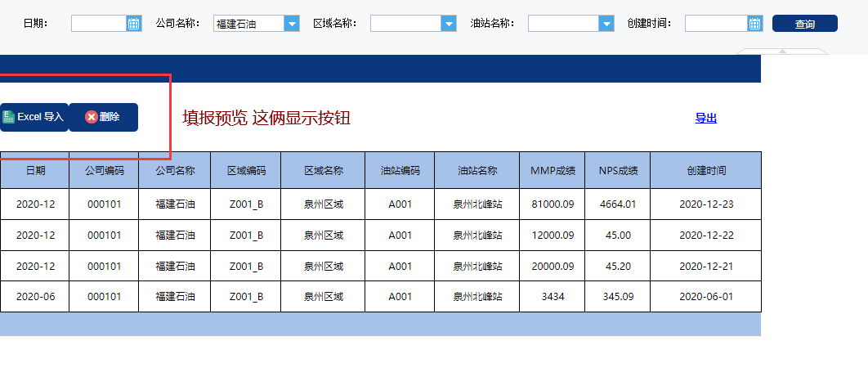Image resolution: width=868 pixels, height=368 pixels.
Task: Select the MMP value 20000.09
Action: [553, 266]
